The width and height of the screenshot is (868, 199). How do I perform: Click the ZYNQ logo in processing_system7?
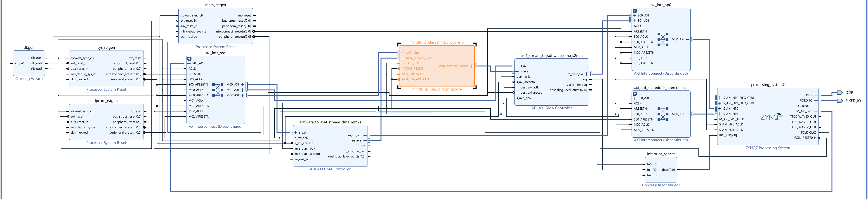(772, 117)
